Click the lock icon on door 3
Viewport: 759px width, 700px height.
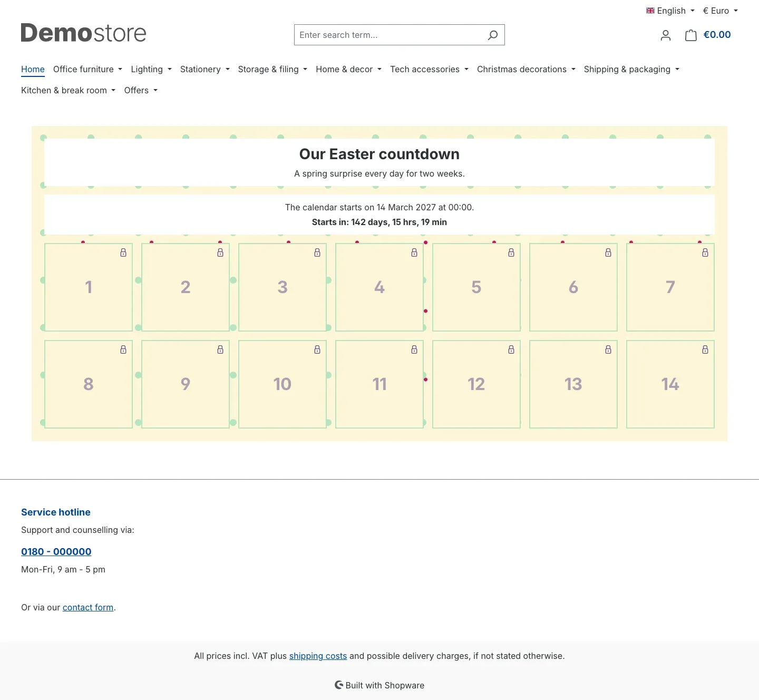(317, 252)
